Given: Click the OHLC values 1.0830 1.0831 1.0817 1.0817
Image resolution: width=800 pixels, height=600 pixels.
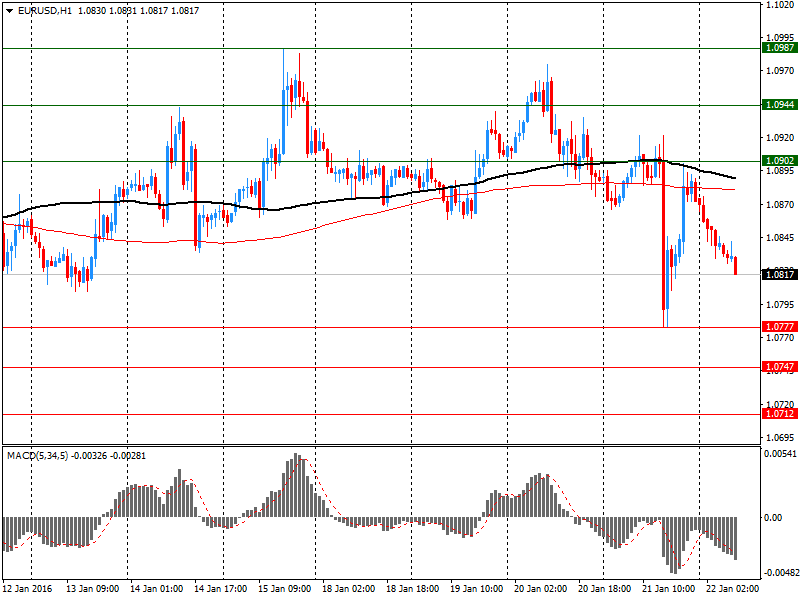Looking at the screenshot, I should click(x=138, y=11).
